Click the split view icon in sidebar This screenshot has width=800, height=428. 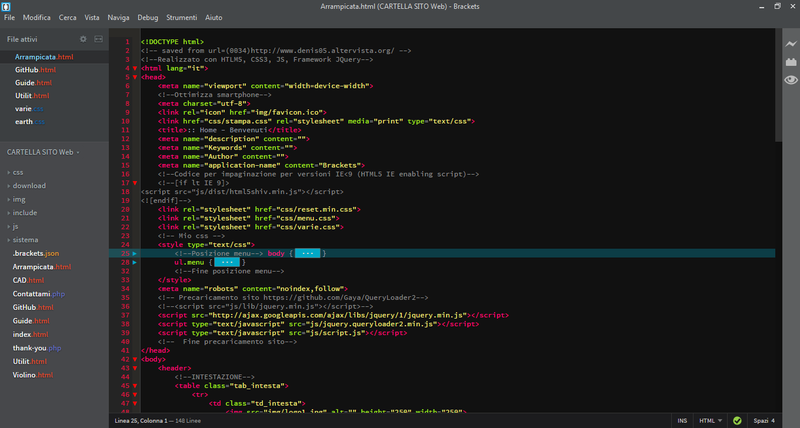coord(98,39)
